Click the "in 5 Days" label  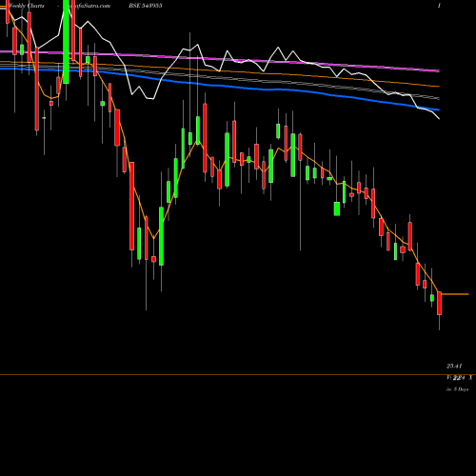[457, 389]
